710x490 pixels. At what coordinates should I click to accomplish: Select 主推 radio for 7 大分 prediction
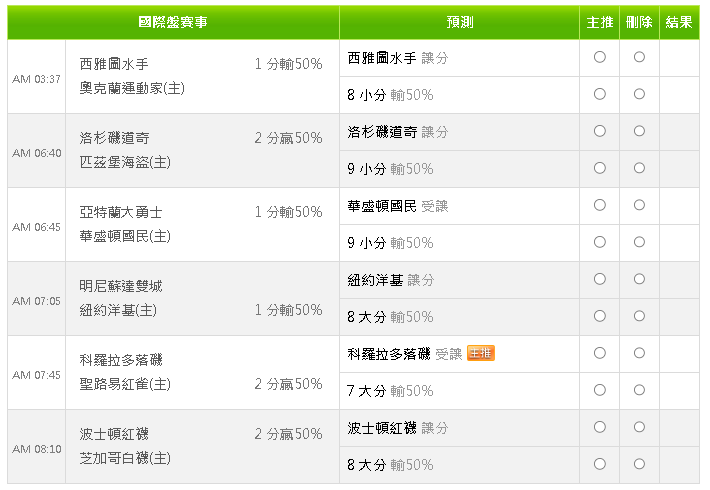coord(600,390)
